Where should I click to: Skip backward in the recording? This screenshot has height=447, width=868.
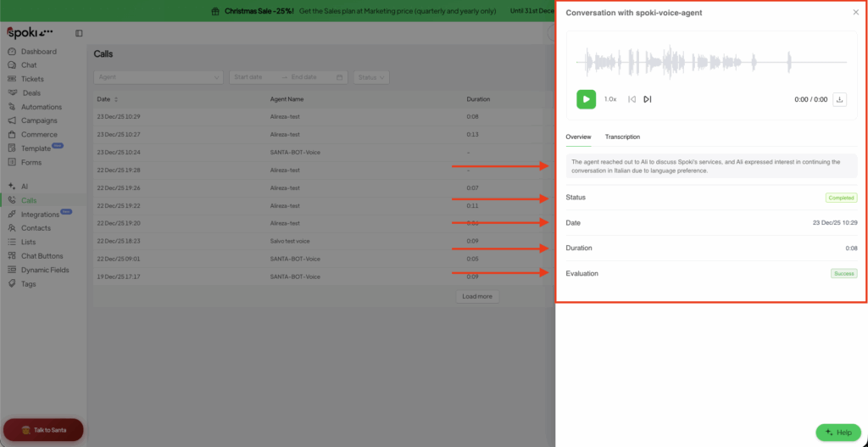coord(632,99)
